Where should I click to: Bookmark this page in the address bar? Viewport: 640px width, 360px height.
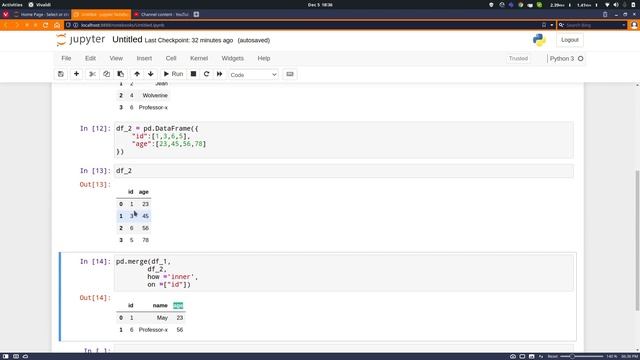544,25
